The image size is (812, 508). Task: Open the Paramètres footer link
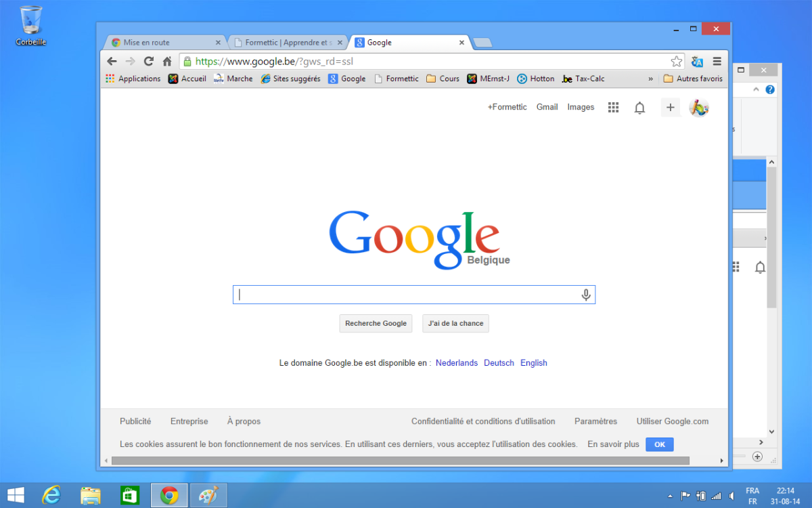[x=595, y=421]
